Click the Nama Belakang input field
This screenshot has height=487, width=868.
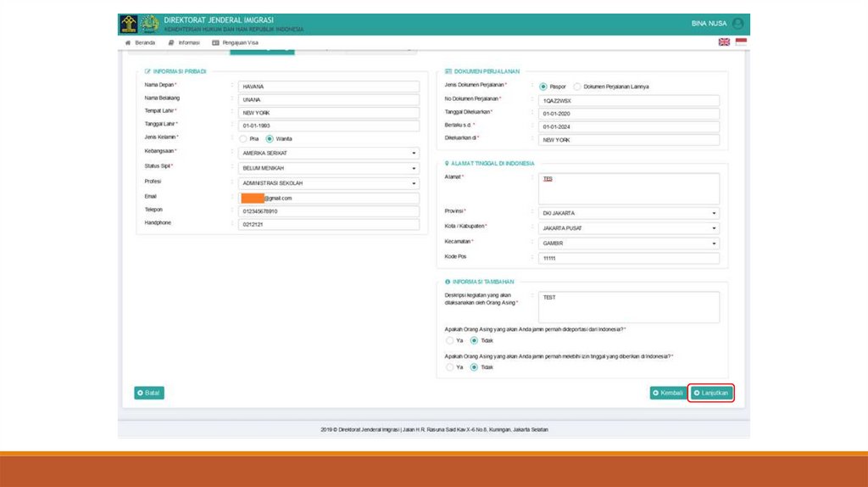click(x=329, y=100)
